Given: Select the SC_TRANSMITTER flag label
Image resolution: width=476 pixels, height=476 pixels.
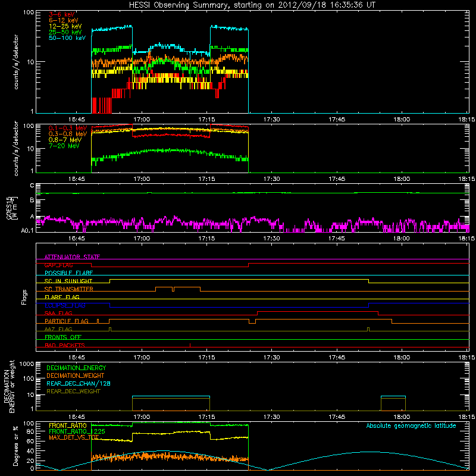Looking at the screenshot, I should pos(68,289).
